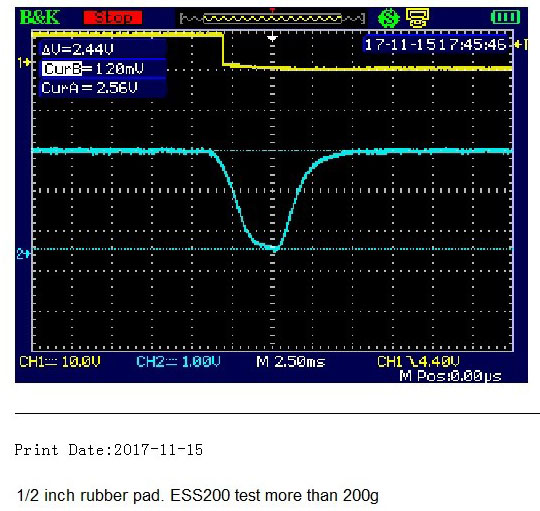Click the bottom of the cyan pulse dip
This screenshot has height=511, width=540.
point(274,248)
